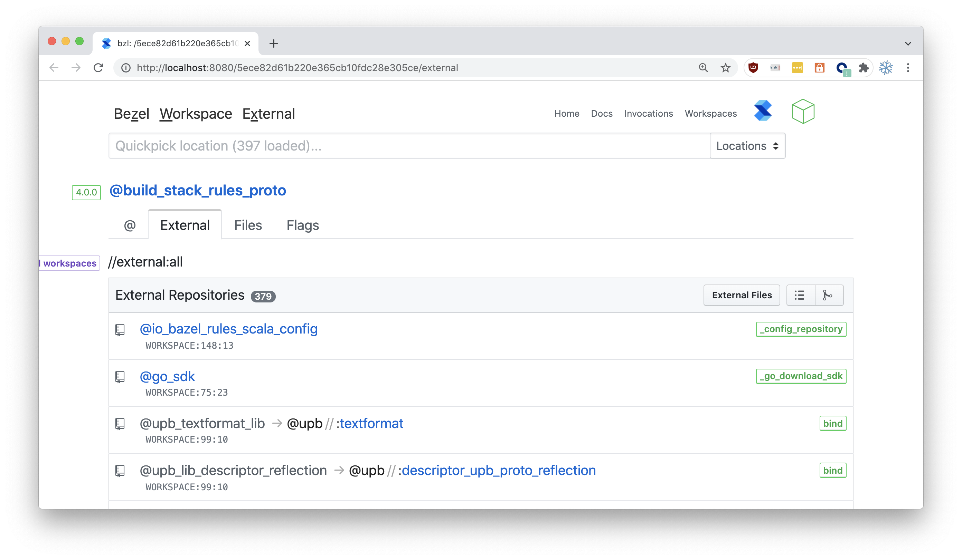Open Chrome three-dot menu

click(x=908, y=68)
